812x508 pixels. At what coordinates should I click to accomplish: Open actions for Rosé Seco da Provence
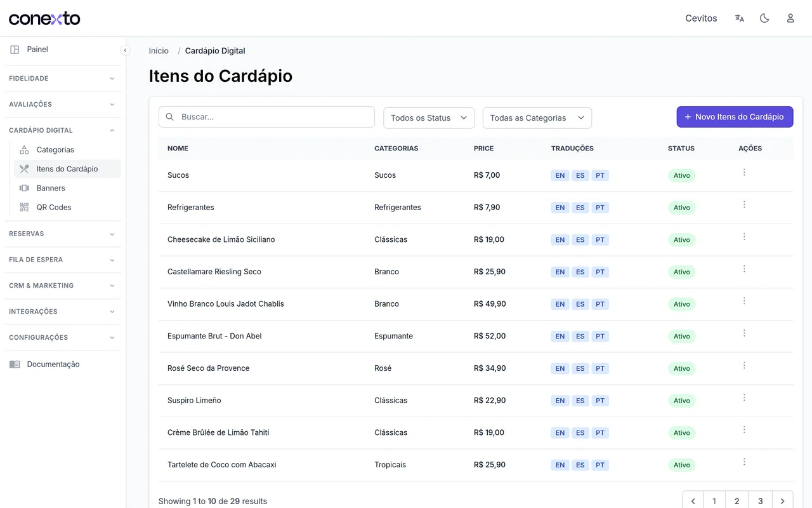click(x=744, y=365)
